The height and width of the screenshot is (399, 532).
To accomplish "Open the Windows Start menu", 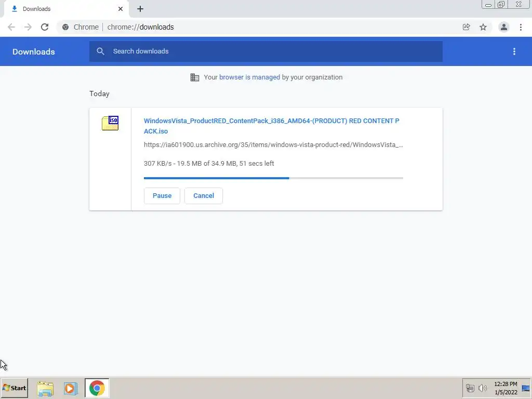I will point(14,388).
